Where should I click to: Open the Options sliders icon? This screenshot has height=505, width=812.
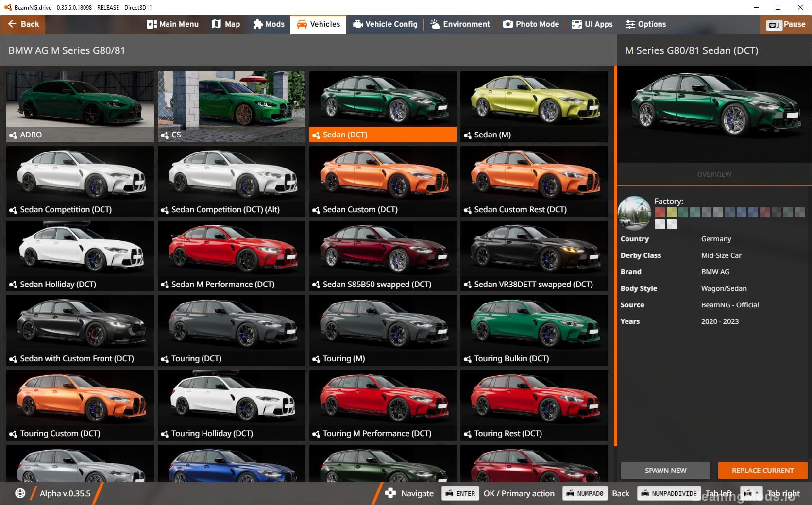(630, 24)
